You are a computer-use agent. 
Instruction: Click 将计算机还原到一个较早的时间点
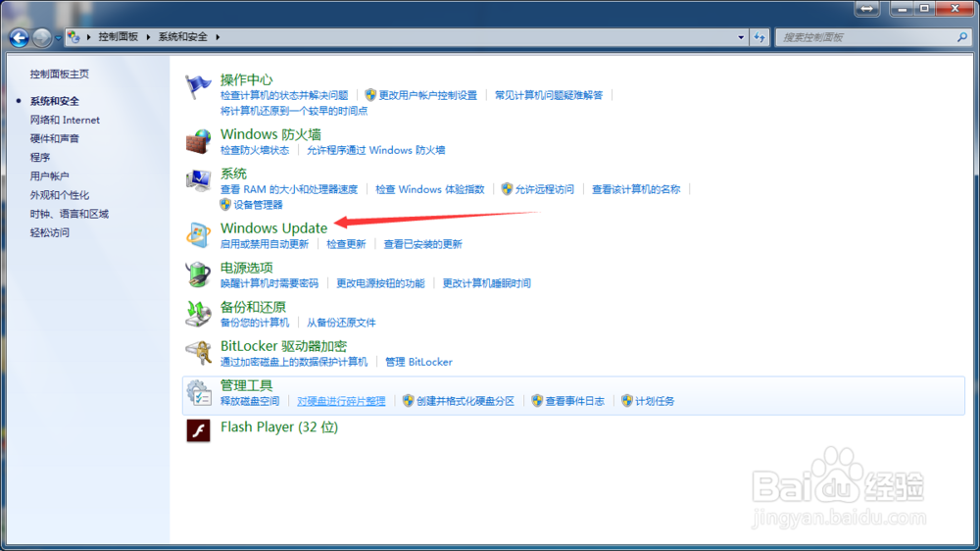point(294,111)
